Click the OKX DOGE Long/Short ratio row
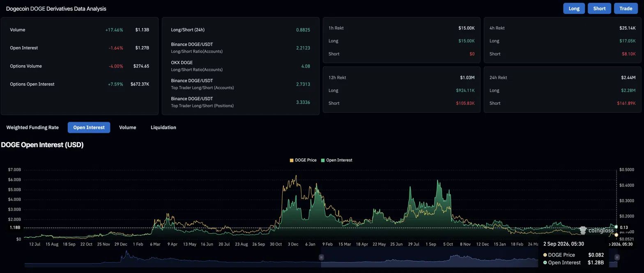Viewport: 644px width, 273px height. click(x=240, y=66)
